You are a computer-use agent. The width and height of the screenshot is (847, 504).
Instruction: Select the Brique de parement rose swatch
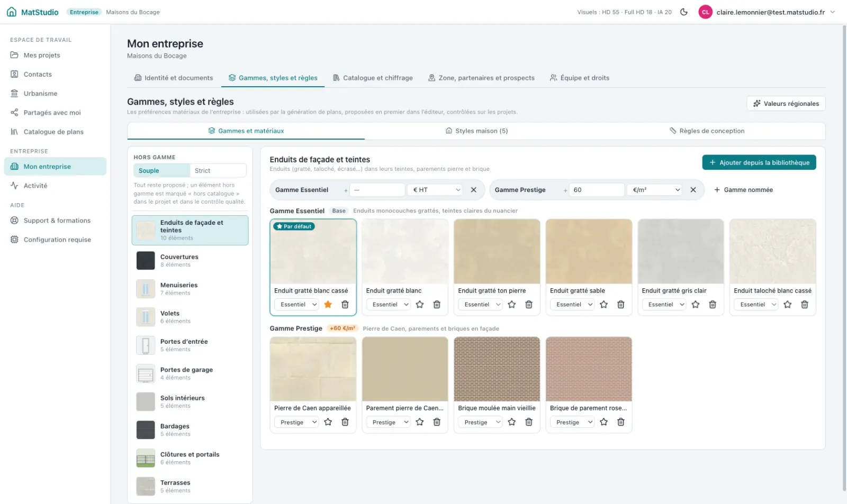click(589, 369)
